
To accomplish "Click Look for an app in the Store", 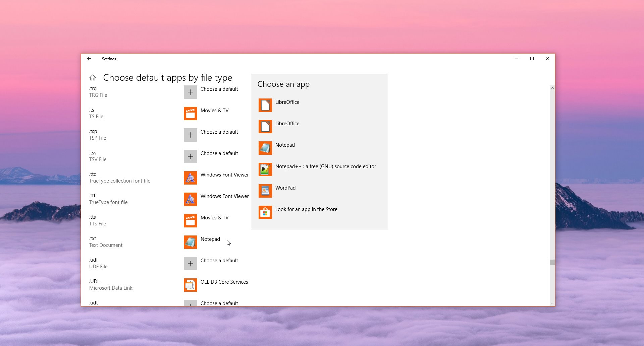I will (306, 209).
